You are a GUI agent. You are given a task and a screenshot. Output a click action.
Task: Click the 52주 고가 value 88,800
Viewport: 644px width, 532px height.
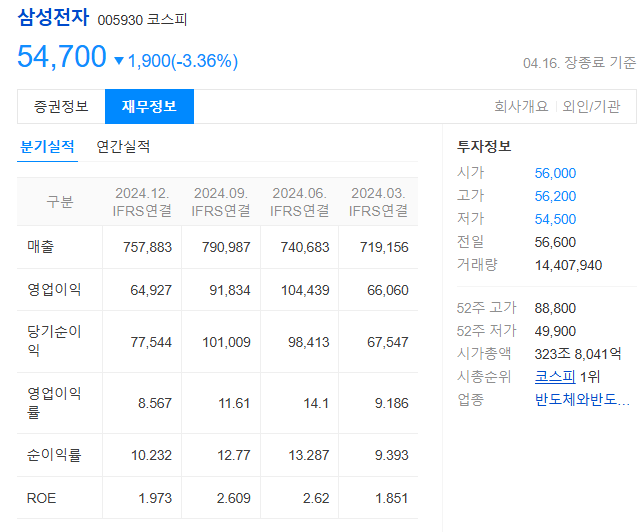pyautogui.click(x=555, y=308)
